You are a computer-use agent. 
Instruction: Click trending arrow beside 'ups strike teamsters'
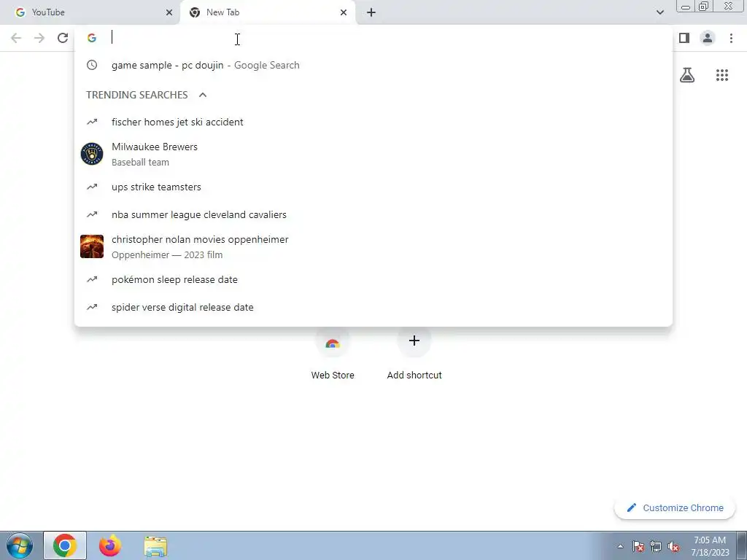(92, 187)
